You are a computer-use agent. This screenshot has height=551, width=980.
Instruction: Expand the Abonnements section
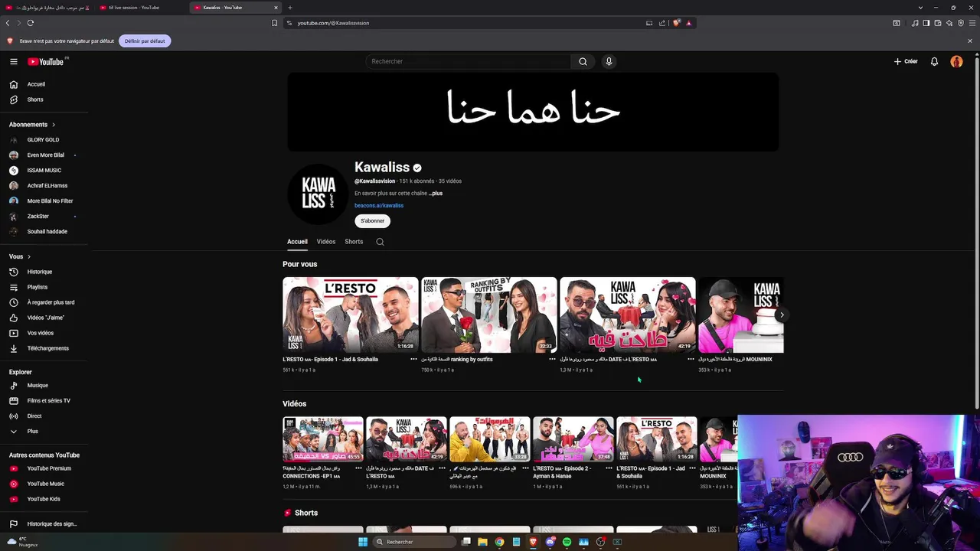[32, 125]
